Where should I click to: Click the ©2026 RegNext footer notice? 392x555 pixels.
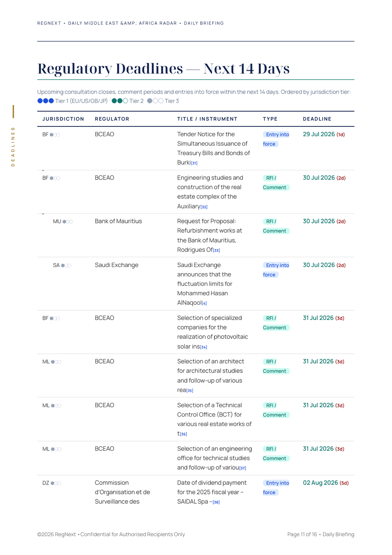[x=111, y=534]
